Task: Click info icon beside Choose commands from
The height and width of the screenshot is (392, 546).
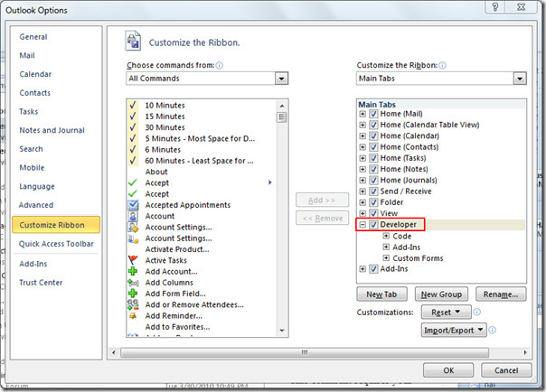Action: (220, 65)
